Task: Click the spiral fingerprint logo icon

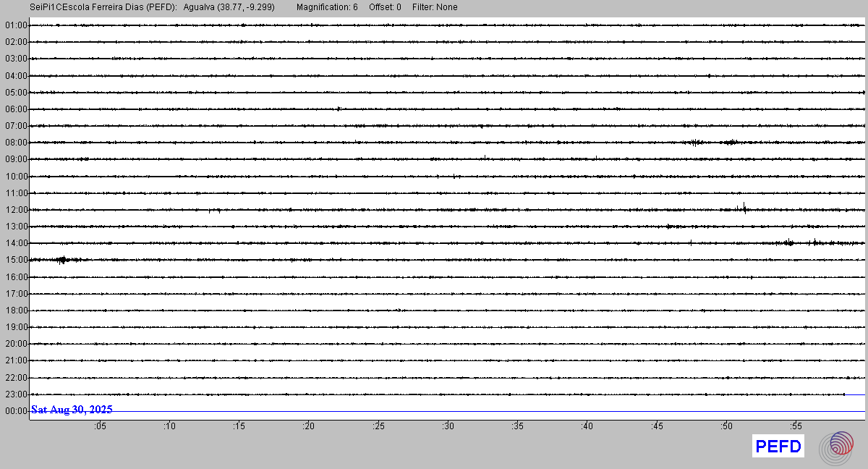Action: (836, 447)
